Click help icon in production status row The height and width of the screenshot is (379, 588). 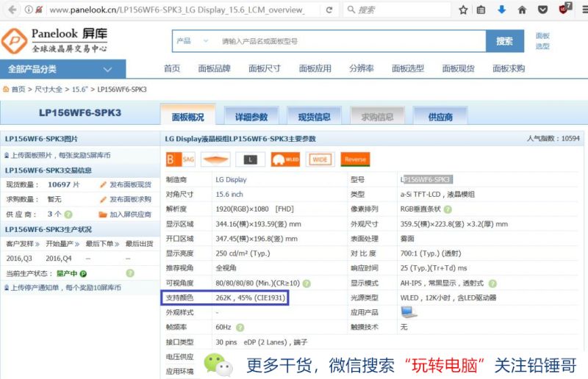[130, 273]
